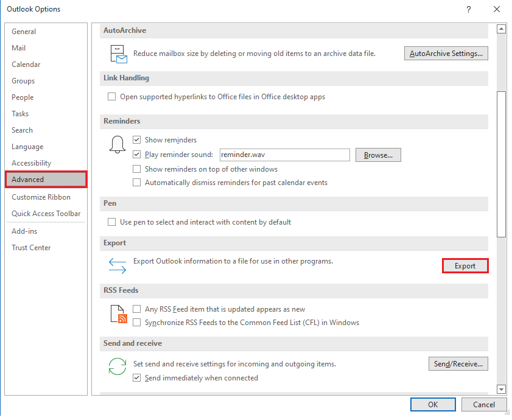This screenshot has width=512, height=420.
Task: Enable Show reminders on top of other windows
Action: pos(136,169)
